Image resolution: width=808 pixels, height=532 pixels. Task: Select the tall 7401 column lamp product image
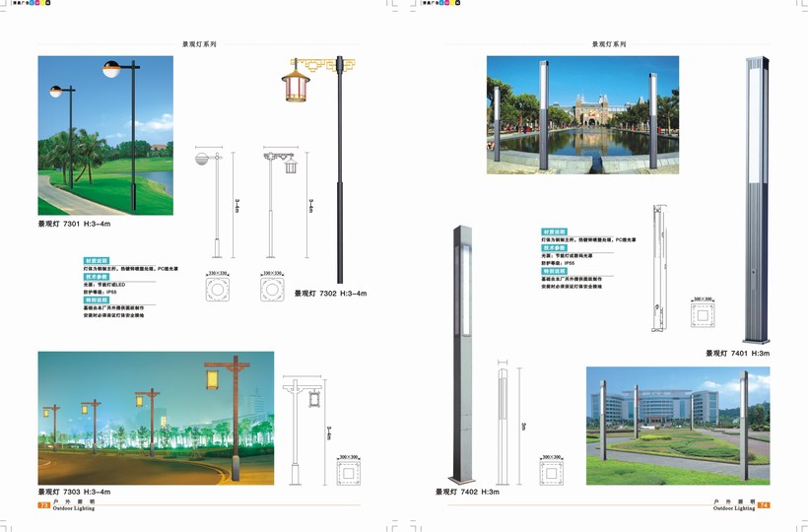[758, 197]
